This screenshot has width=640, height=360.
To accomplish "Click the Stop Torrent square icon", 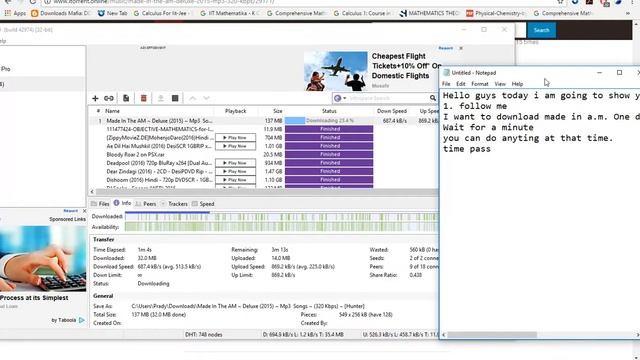I will click(175, 98).
